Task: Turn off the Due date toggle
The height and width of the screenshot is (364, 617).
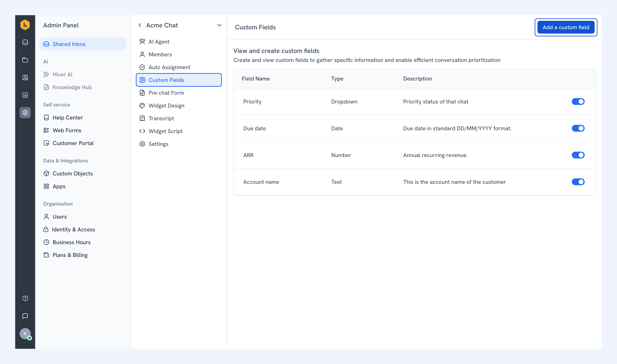Action: (x=578, y=128)
